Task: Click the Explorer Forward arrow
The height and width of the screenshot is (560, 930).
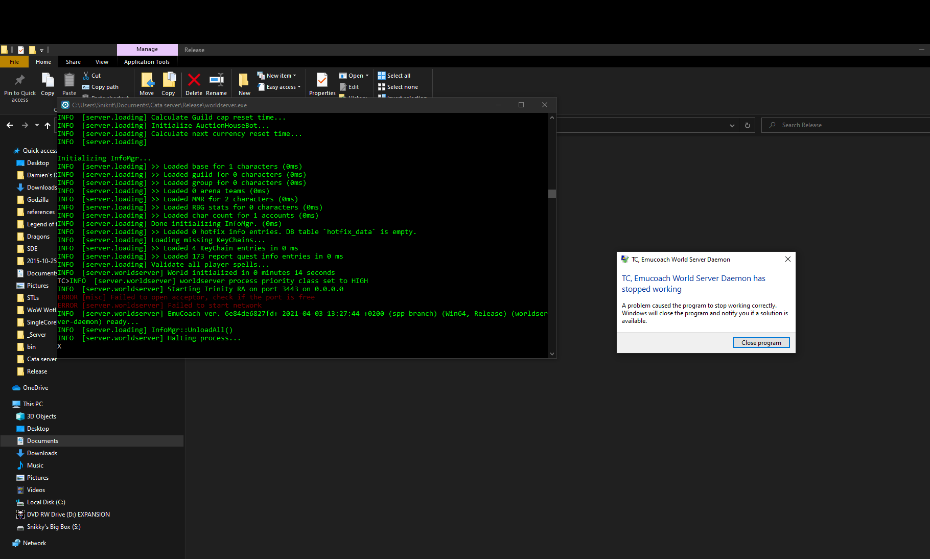Action: [25, 125]
